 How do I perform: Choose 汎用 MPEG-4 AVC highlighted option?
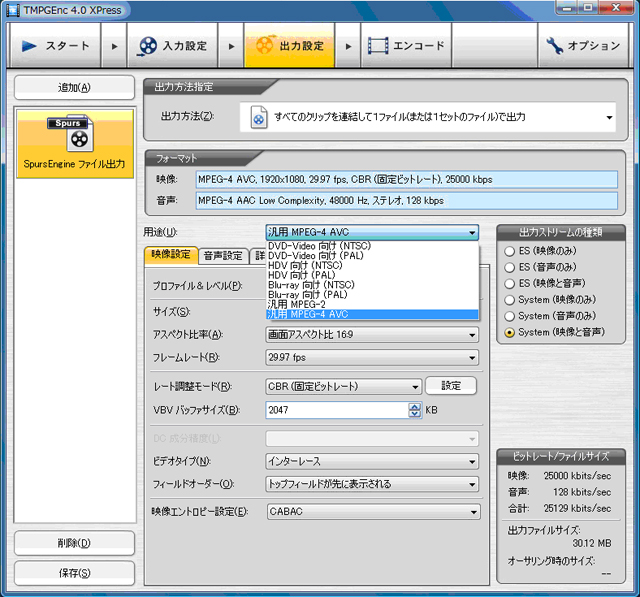tap(372, 314)
